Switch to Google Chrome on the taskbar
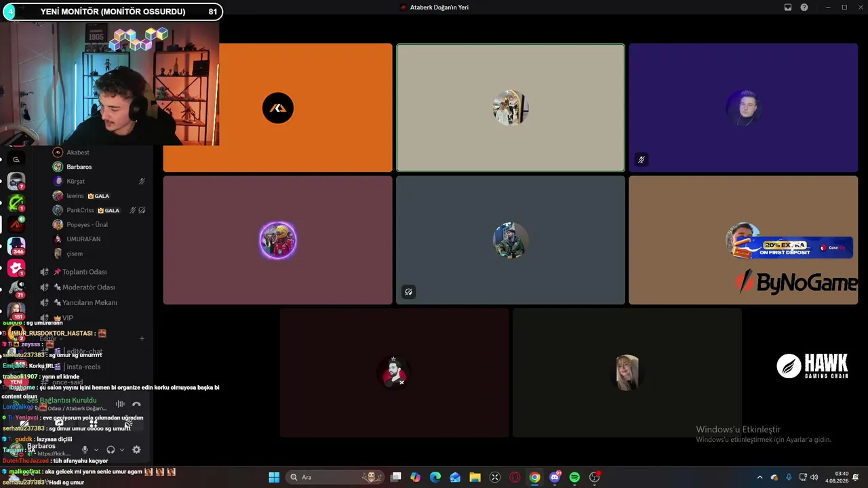Viewport: 868px width, 488px height. (535, 477)
